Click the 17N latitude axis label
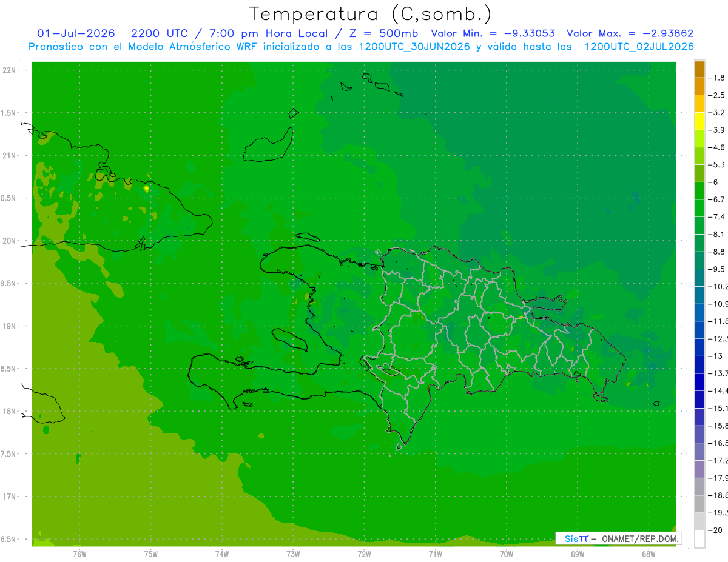This screenshot has width=728, height=562. coord(8,497)
